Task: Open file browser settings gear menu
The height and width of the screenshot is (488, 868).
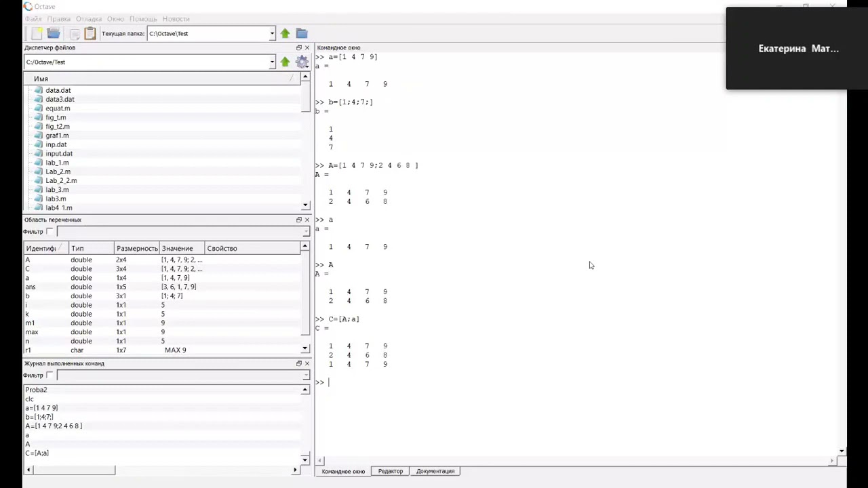Action: point(302,62)
